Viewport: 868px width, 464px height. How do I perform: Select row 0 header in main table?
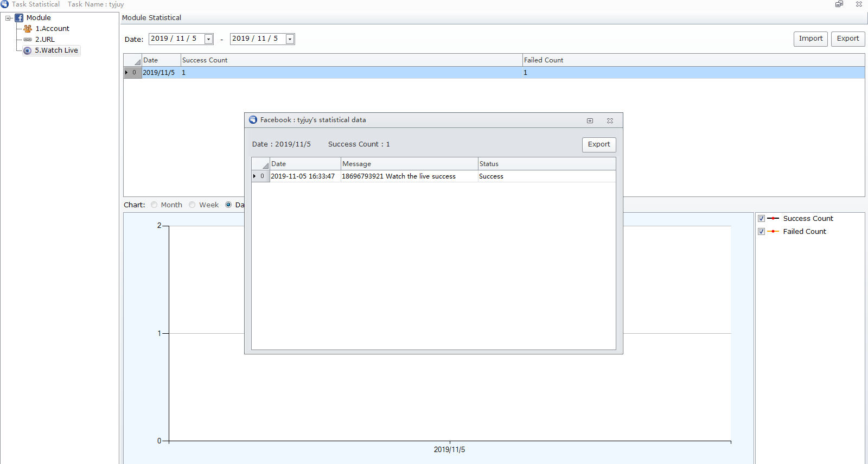[x=133, y=73]
